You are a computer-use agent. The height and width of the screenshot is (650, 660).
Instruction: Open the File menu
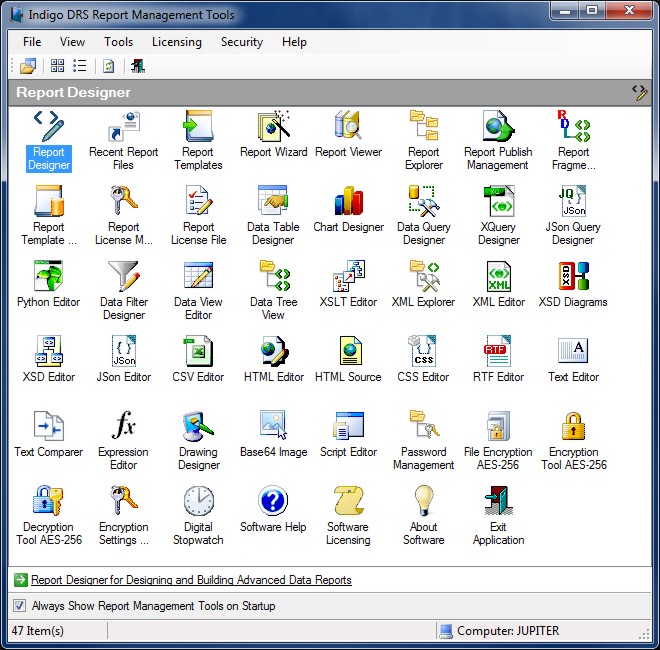(x=32, y=42)
